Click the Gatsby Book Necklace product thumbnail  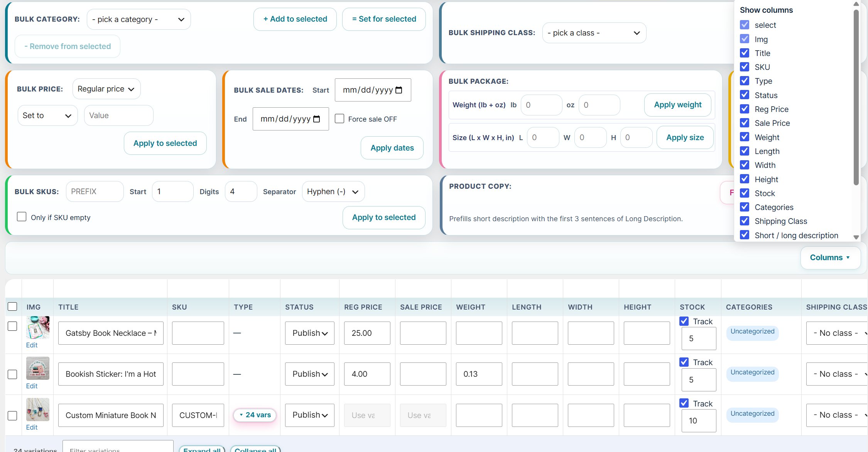(38, 327)
